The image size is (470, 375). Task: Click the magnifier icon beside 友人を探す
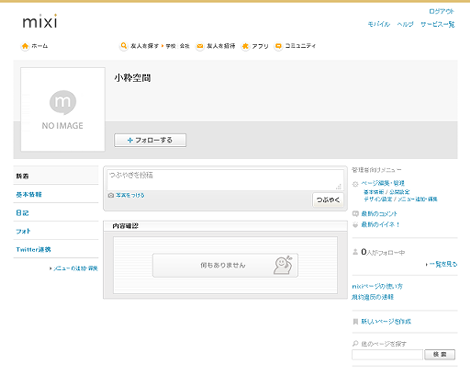click(x=124, y=46)
